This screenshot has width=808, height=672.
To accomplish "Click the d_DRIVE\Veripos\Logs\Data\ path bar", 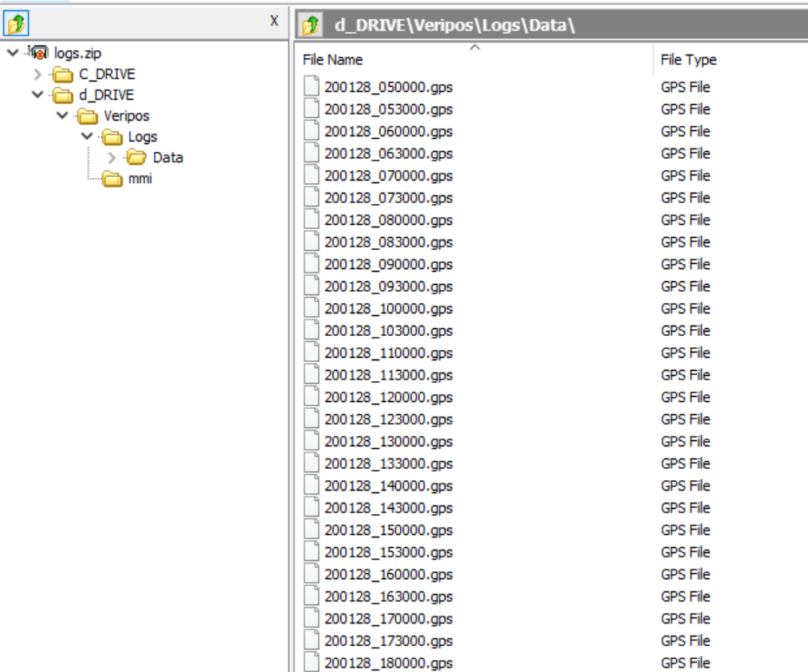I will coord(551,24).
